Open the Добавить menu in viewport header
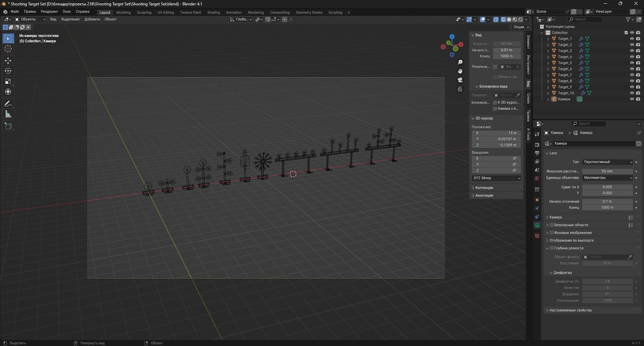This screenshot has height=346, width=644. point(92,19)
